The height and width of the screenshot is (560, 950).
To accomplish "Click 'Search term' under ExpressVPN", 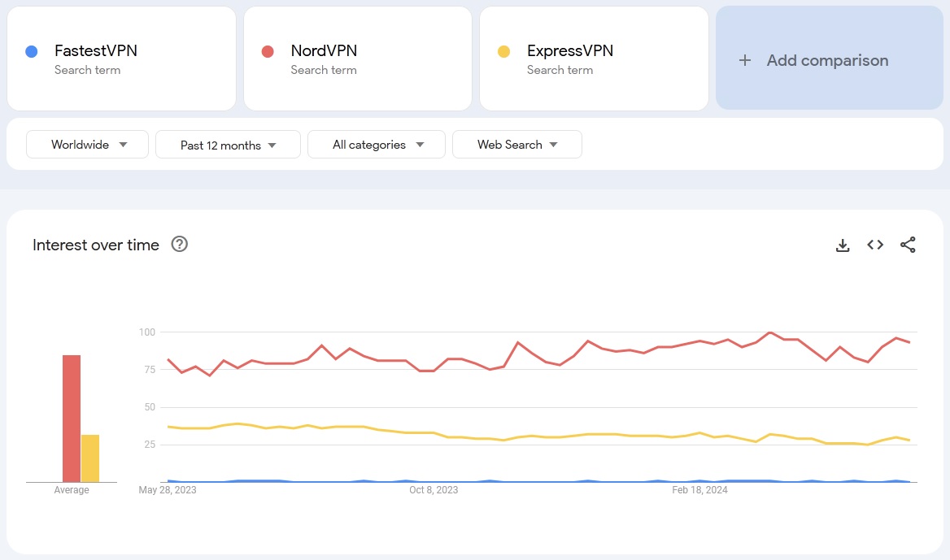I will tap(560, 70).
